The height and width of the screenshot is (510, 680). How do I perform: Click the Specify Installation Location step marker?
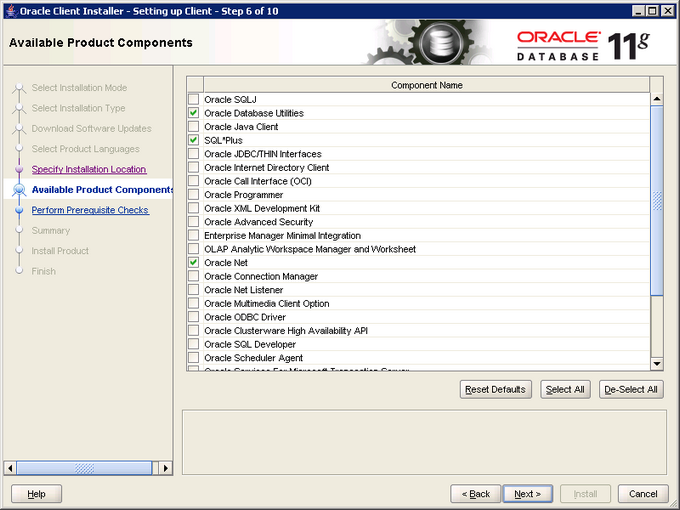click(19, 169)
